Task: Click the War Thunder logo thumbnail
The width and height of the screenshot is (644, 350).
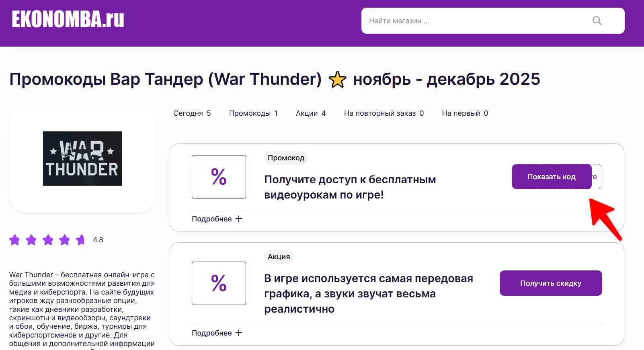Action: 82,158
